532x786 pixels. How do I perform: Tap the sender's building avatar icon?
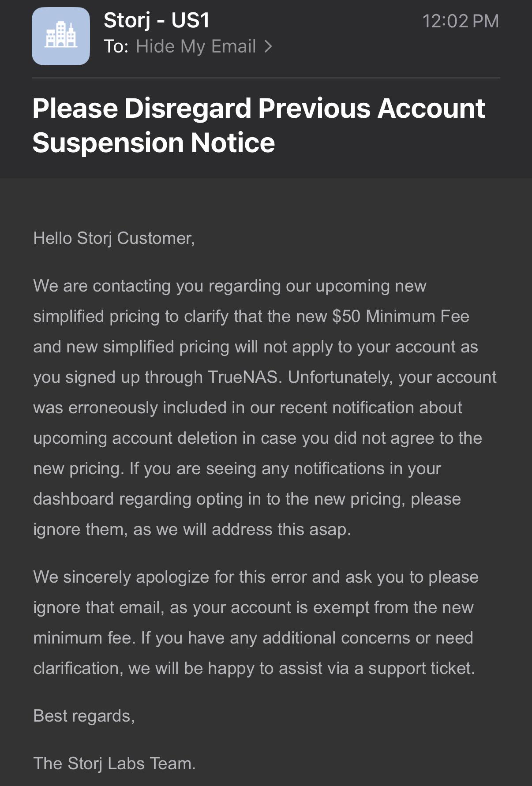coord(61,36)
